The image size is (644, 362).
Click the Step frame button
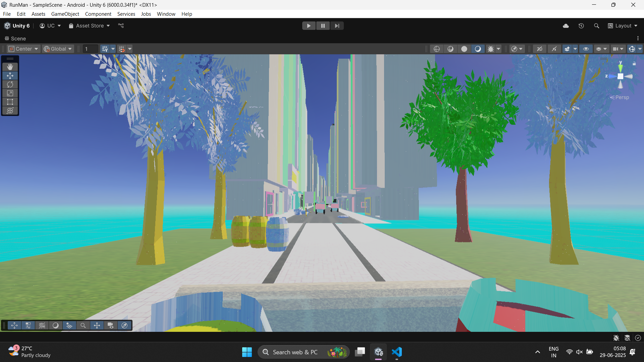(337, 26)
